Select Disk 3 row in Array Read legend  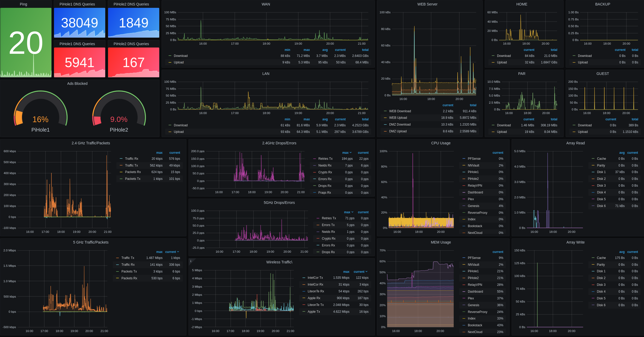pyautogui.click(x=615, y=186)
